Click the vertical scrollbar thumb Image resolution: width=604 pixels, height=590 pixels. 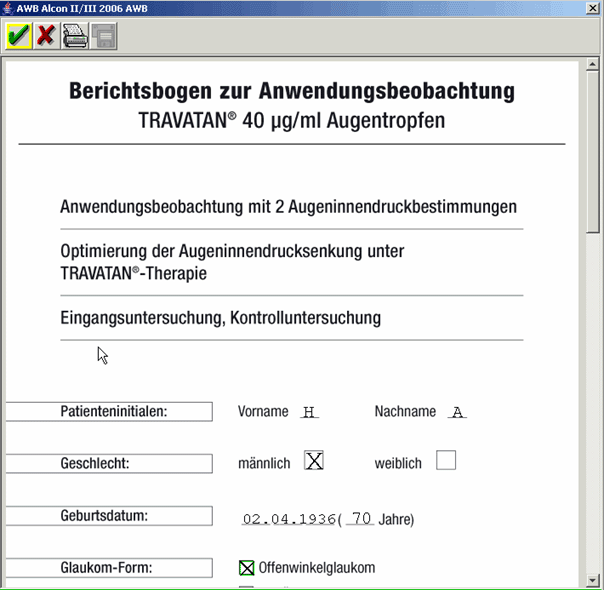point(592,152)
